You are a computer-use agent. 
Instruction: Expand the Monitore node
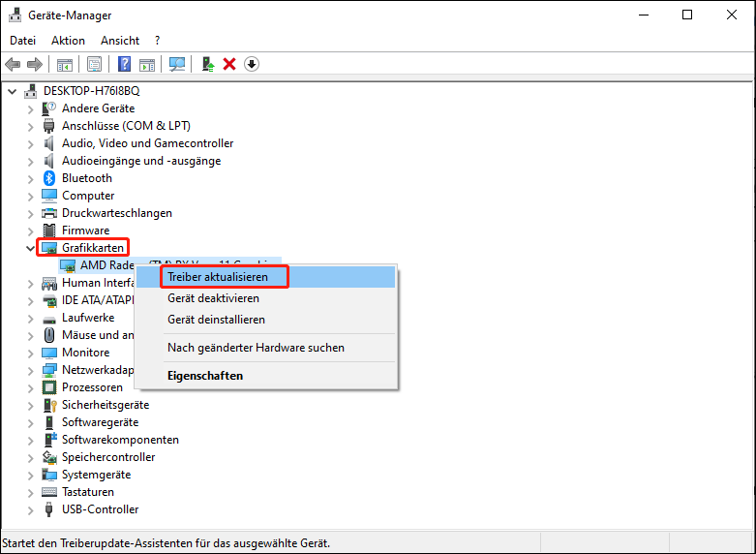tap(30, 354)
